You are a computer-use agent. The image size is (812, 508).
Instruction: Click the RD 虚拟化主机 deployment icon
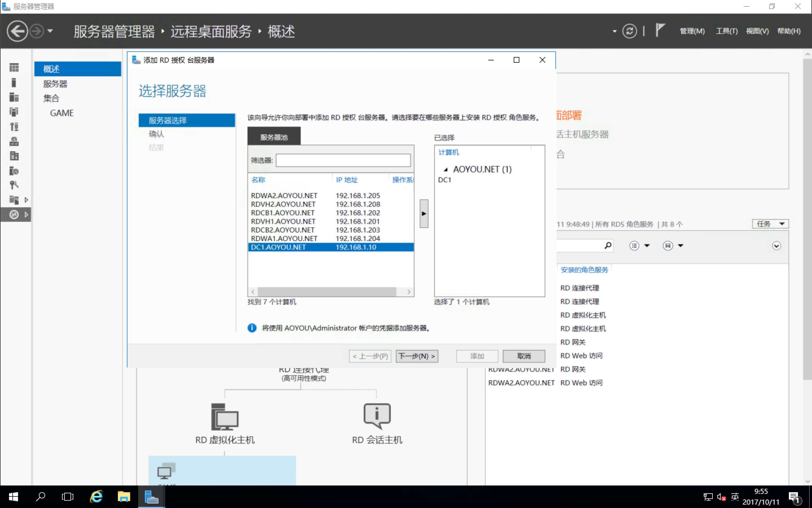(224, 417)
